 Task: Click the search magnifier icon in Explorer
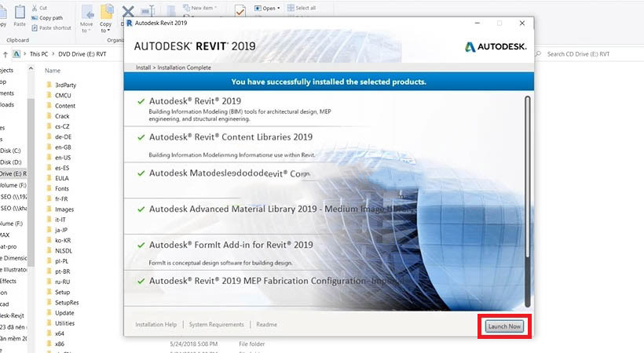(x=538, y=54)
